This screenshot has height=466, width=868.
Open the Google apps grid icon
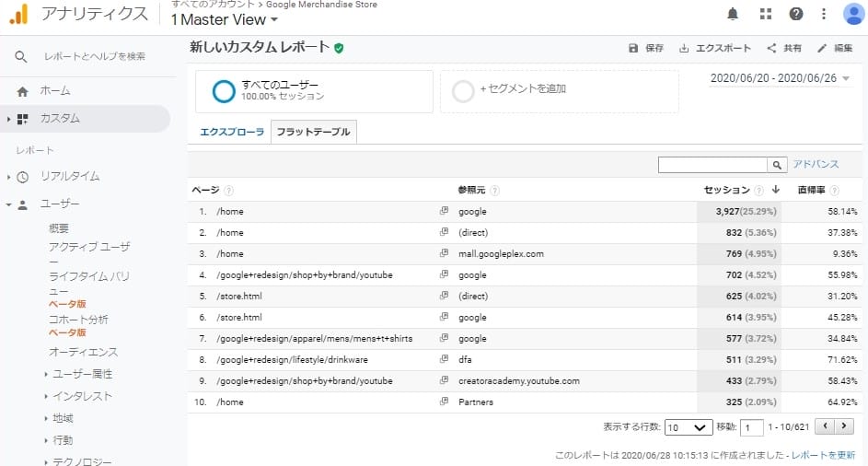(x=766, y=14)
